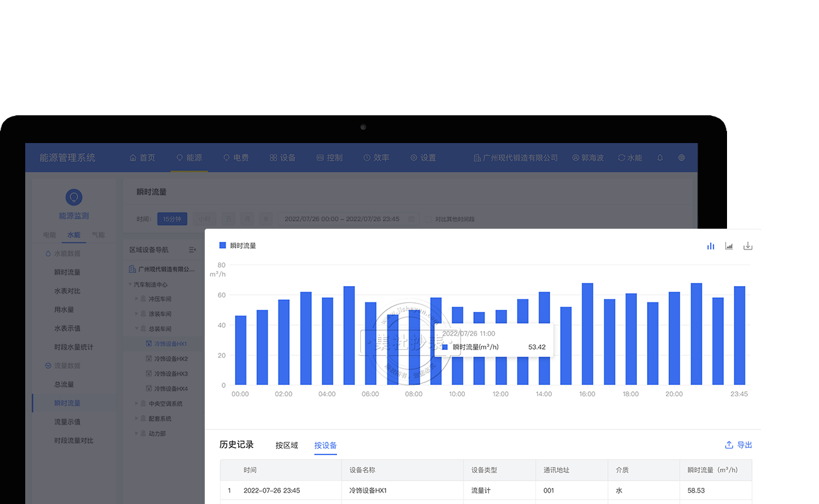Image resolution: width=819 pixels, height=504 pixels.
Task: Collapse the 总装车间 tree node
Action: (x=136, y=329)
